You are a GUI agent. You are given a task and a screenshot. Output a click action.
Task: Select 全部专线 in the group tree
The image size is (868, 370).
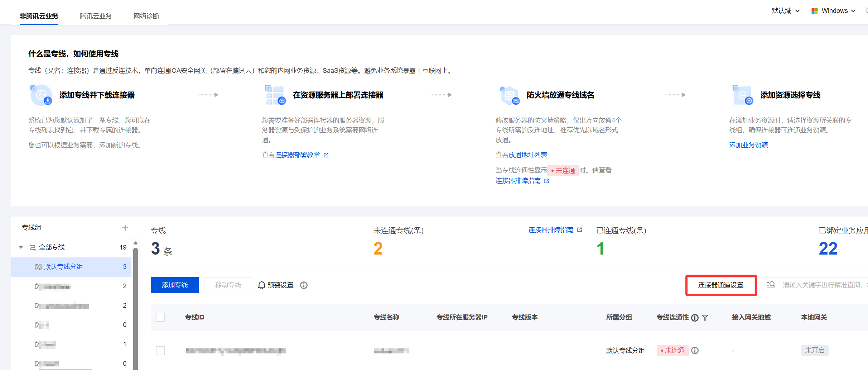tap(52, 247)
